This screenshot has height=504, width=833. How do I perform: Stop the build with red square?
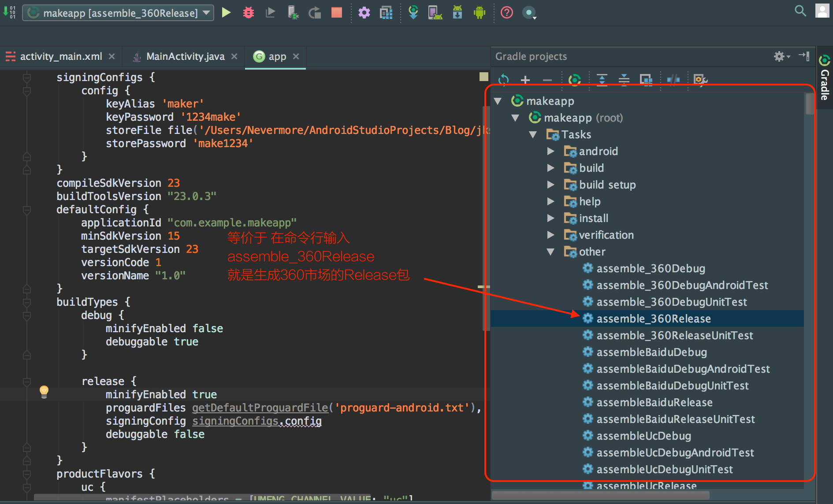337,13
